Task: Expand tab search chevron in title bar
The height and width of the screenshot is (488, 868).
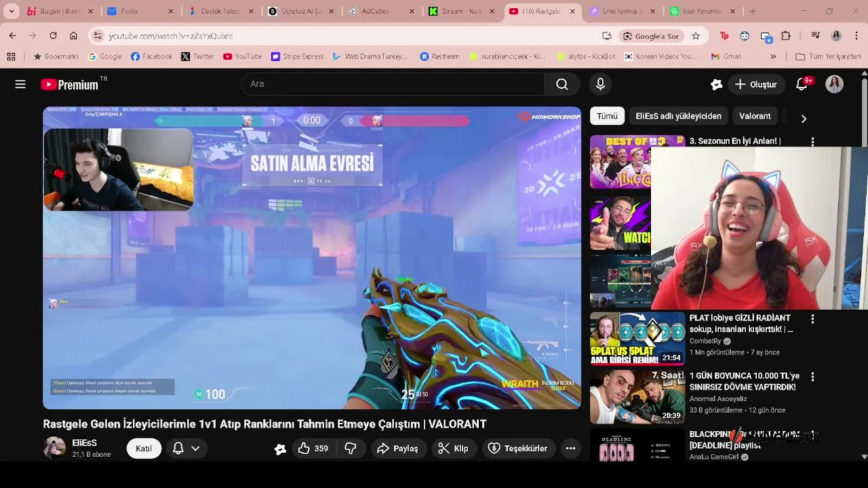Action: click(x=12, y=12)
